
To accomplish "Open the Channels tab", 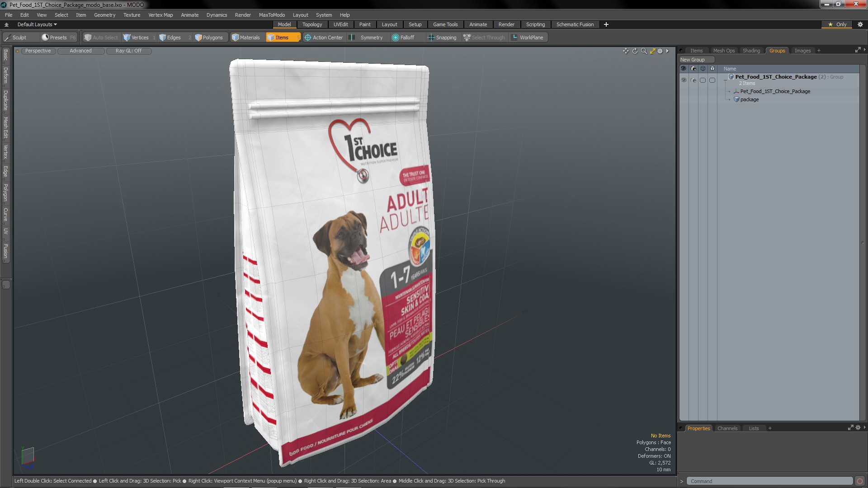I will click(727, 428).
